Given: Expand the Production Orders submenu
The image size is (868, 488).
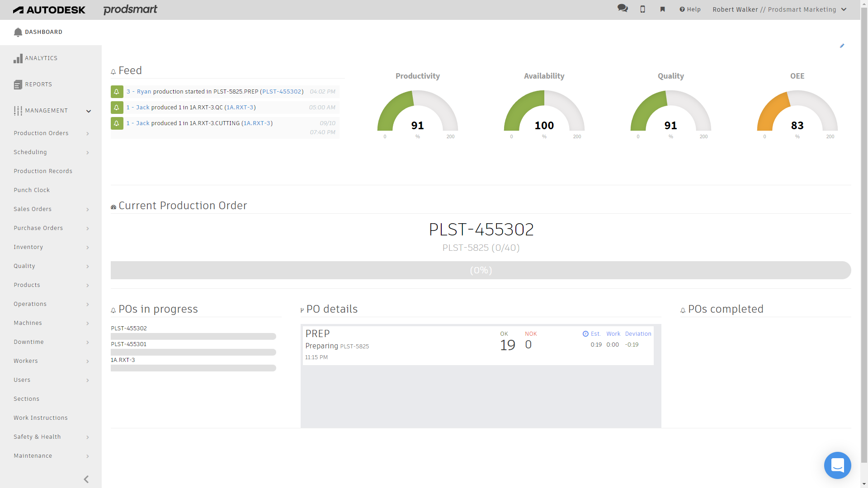Looking at the screenshot, I should coord(41,133).
